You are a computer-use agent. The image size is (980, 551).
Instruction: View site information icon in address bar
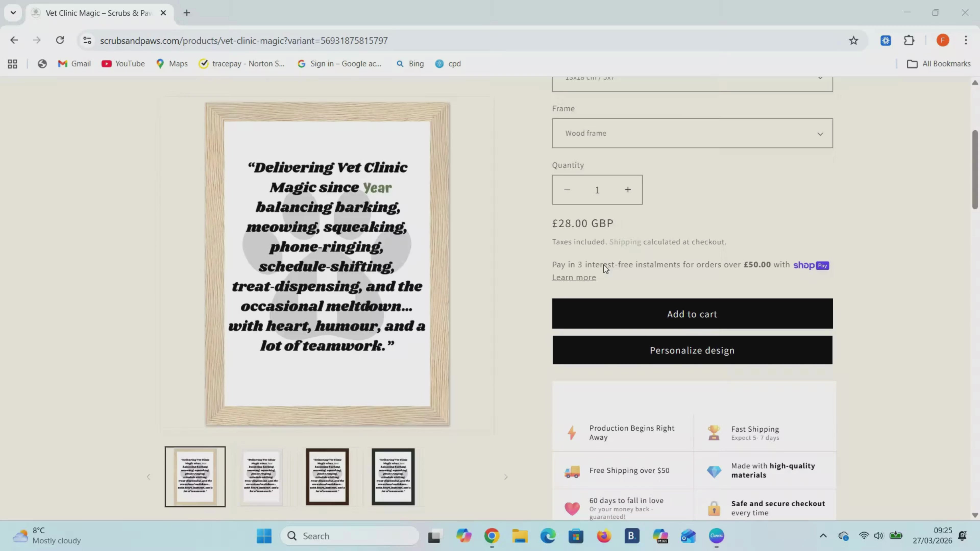87,41
